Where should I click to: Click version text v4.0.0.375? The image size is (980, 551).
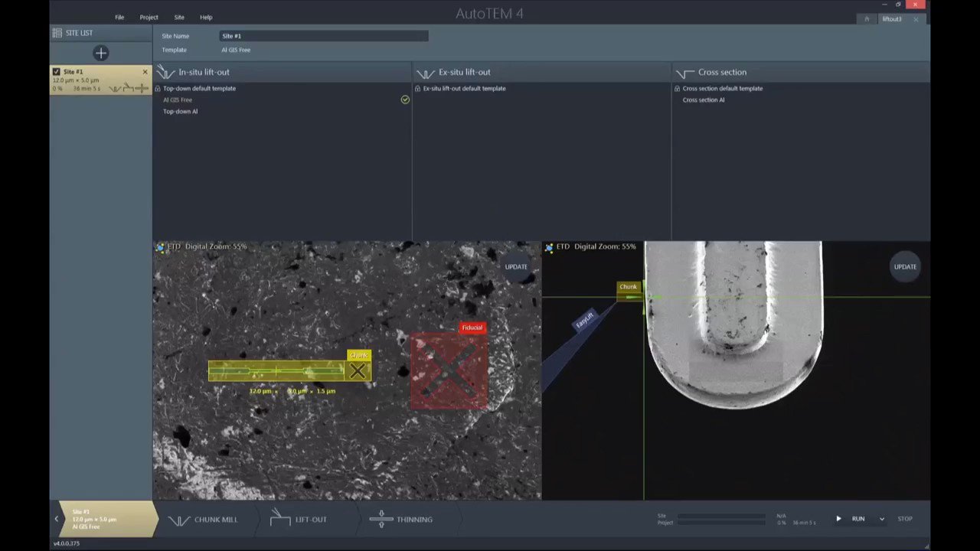[x=67, y=543]
